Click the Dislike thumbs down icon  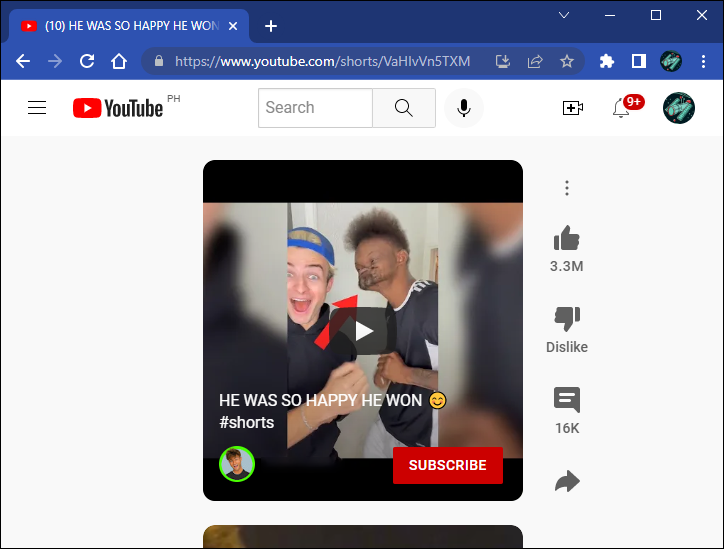[x=567, y=319]
